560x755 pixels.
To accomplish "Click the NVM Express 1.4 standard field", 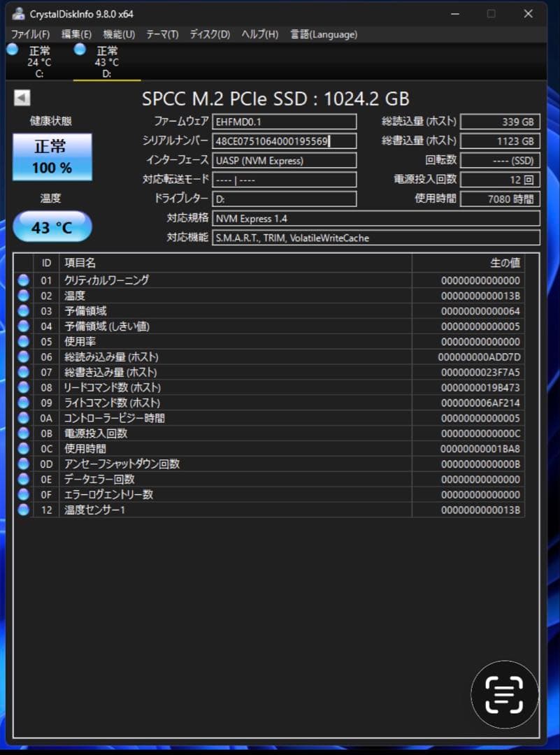I will [376, 219].
